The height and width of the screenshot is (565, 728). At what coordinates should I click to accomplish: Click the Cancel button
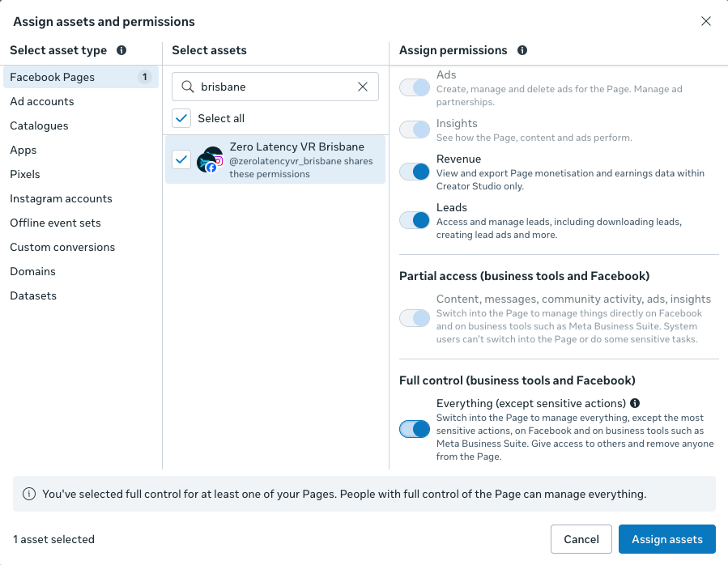581,539
